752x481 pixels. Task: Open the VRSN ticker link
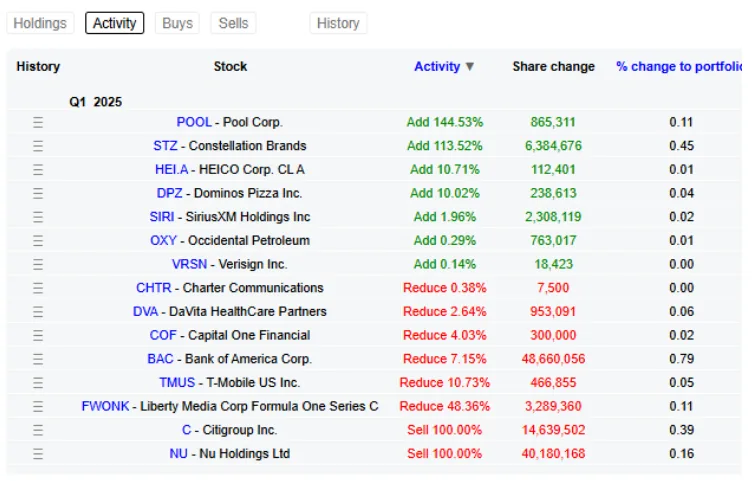189,264
